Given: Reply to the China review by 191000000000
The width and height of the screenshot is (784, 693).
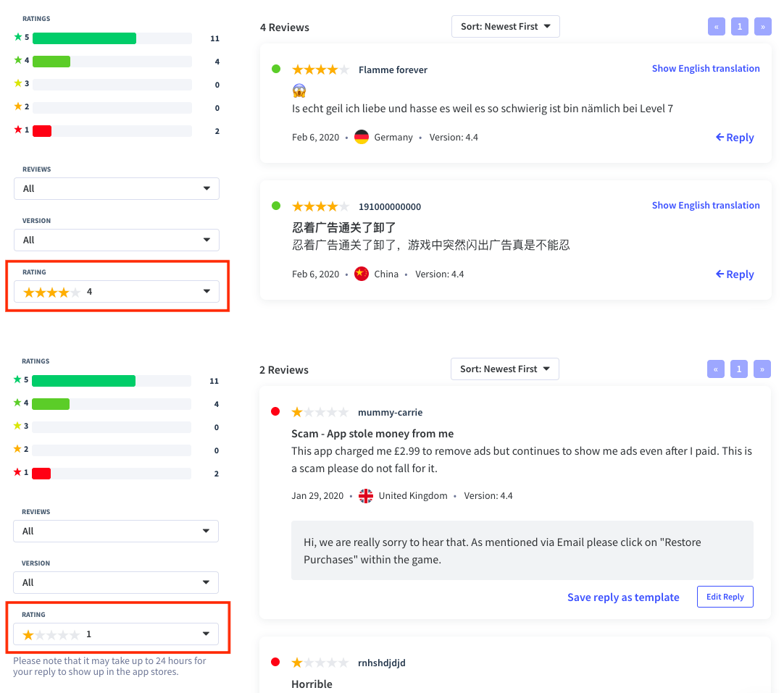Looking at the screenshot, I should [x=735, y=274].
